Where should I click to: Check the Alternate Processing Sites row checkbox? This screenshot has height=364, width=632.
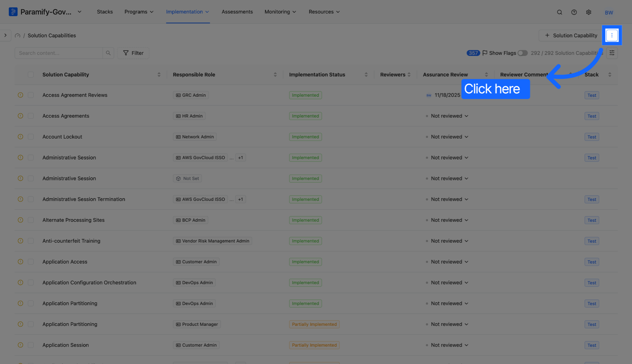pyautogui.click(x=31, y=220)
